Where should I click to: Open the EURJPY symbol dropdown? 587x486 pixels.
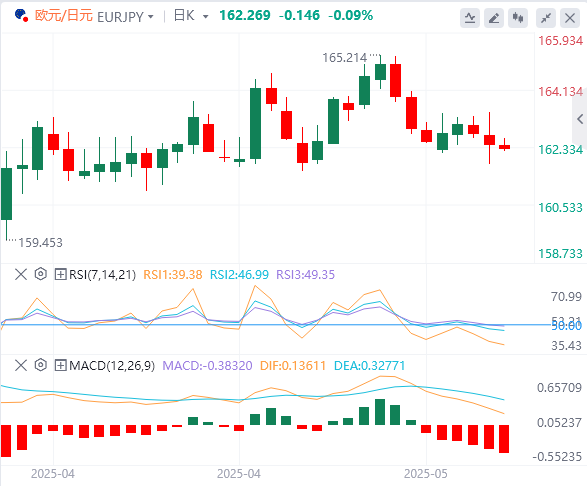point(125,17)
